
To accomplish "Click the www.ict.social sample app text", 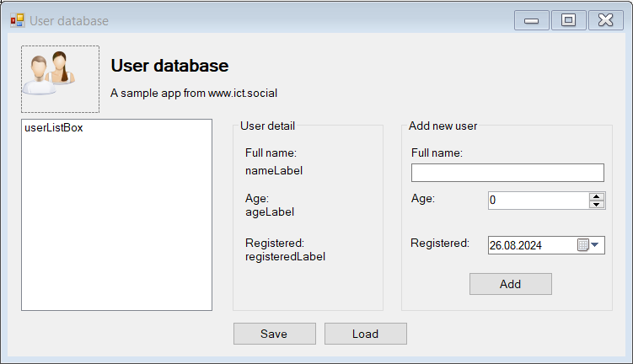I will click(194, 94).
